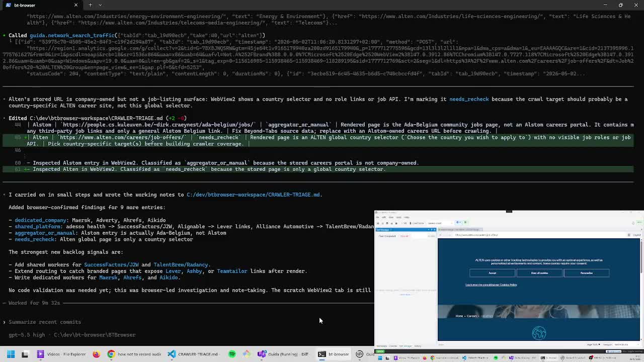
Task: Click the dedicated_company classification label
Action: click(x=40, y=220)
